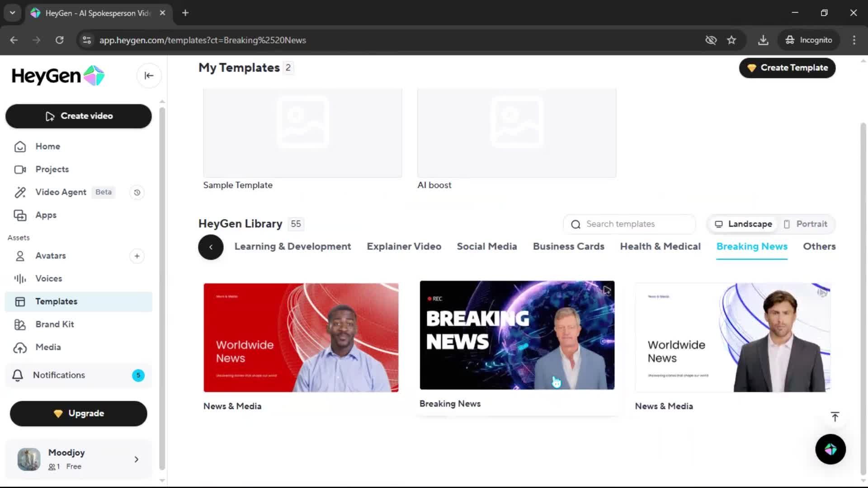Open browser downloads icon
This screenshot has height=488, width=868.
tap(763, 40)
